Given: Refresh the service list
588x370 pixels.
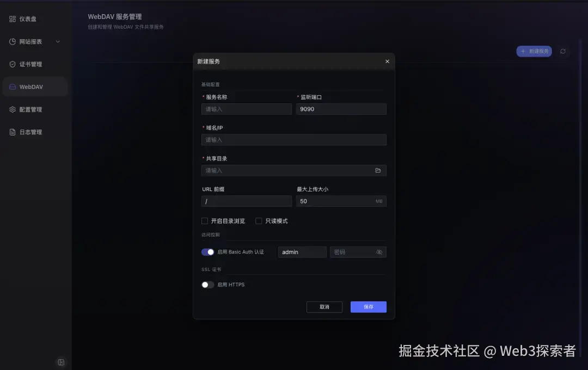Looking at the screenshot, I should [x=563, y=51].
